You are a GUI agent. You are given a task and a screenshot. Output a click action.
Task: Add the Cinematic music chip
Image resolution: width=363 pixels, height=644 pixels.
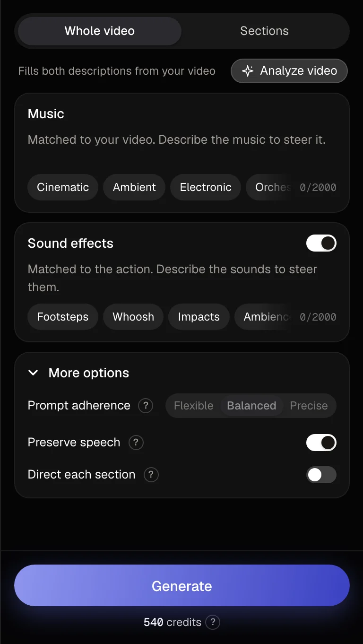tap(63, 187)
